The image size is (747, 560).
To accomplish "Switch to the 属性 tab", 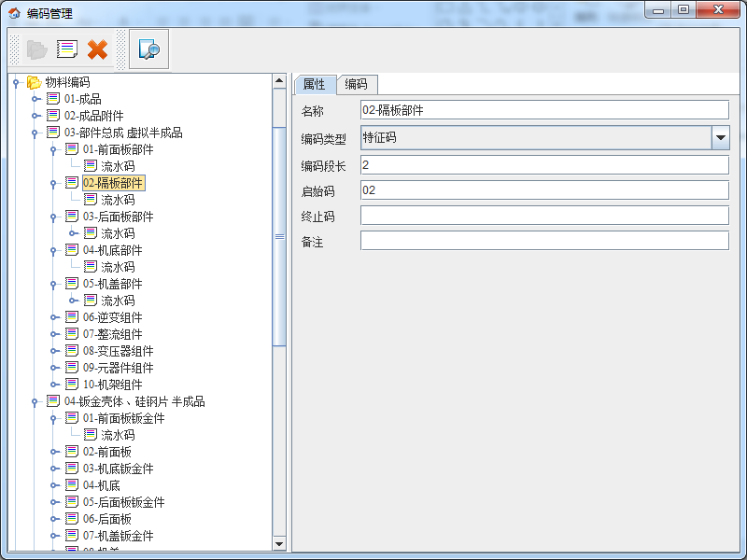I will pos(315,85).
